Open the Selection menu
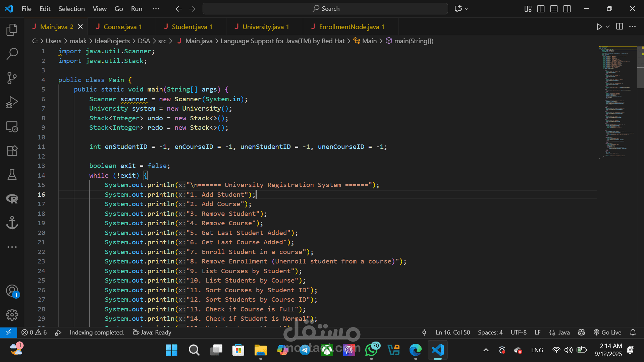This screenshot has width=644, height=362. (x=71, y=9)
